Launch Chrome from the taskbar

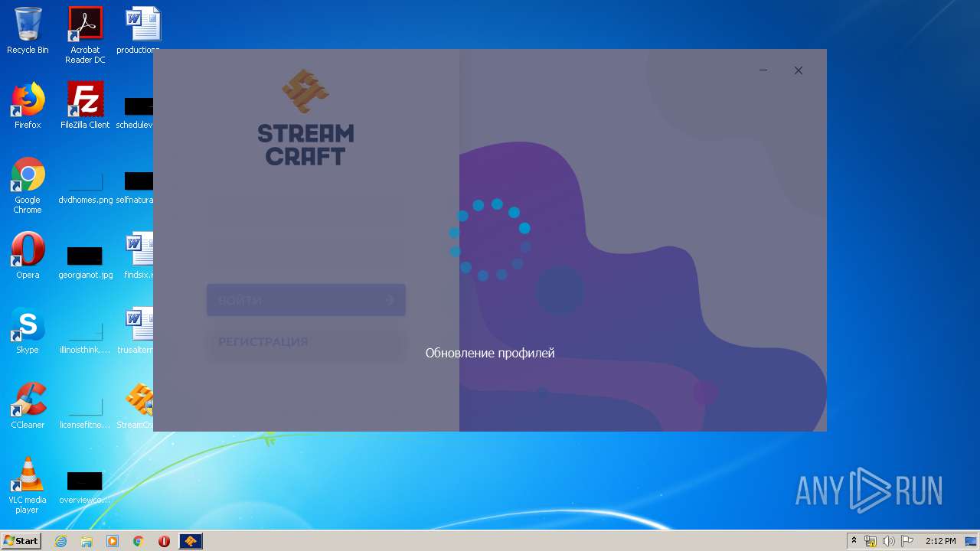[x=139, y=541]
